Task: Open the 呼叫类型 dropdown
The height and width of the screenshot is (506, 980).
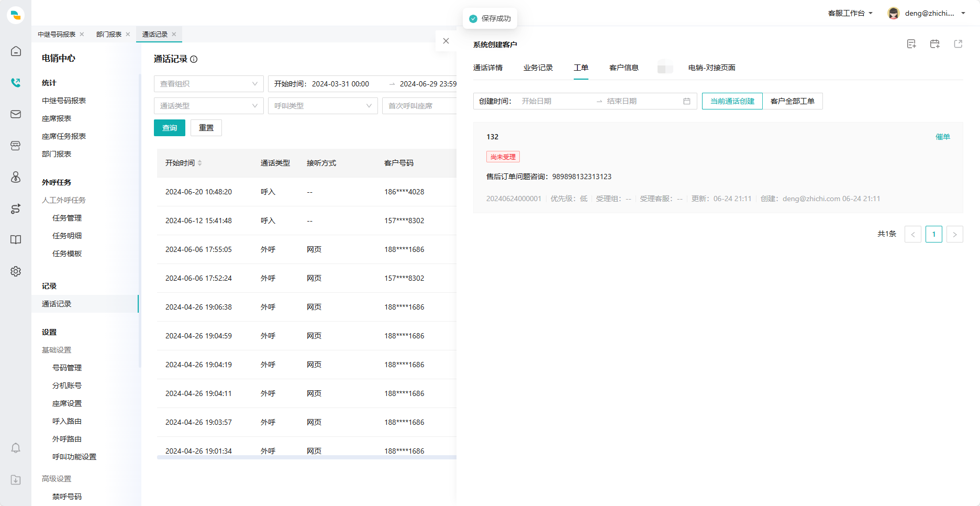Action: tap(322, 106)
